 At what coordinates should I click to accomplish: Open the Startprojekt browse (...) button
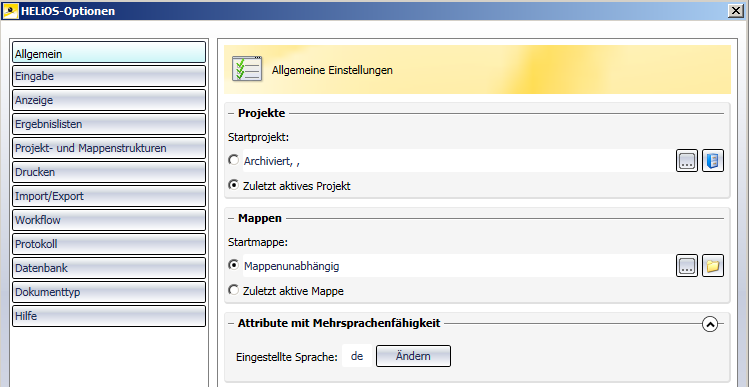[687, 161]
